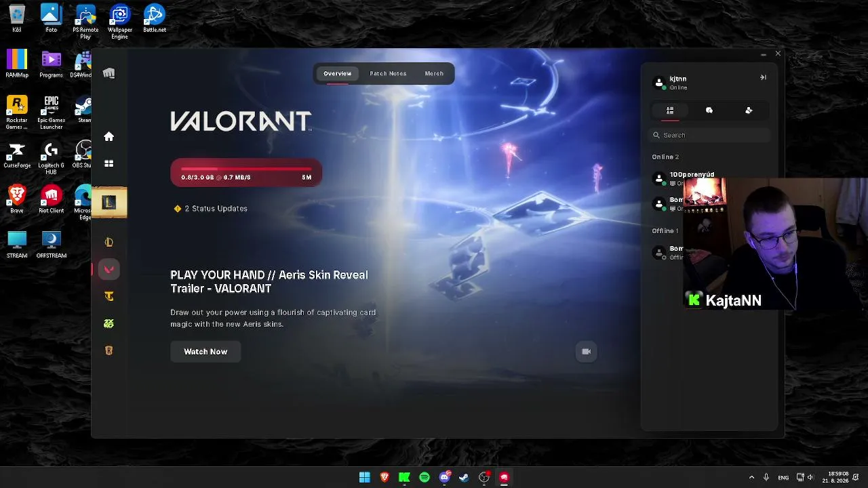The width and height of the screenshot is (868, 488).
Task: Open the Brave desktop shortcut
Action: click(x=17, y=199)
